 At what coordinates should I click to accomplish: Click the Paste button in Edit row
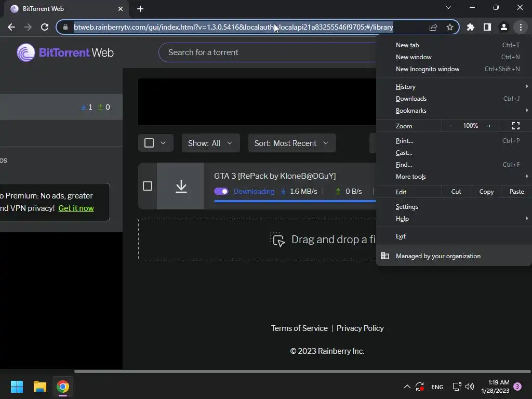click(x=516, y=192)
